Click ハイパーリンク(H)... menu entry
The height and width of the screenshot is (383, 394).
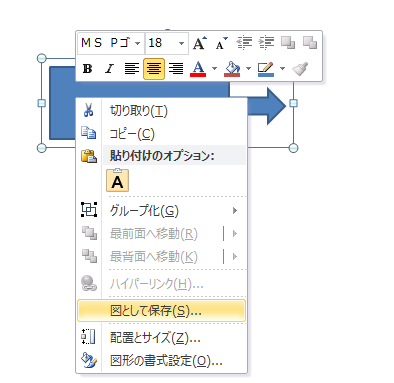(162, 284)
